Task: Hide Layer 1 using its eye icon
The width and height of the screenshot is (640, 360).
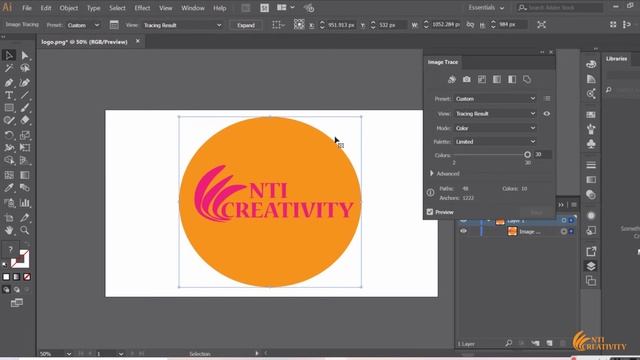Action: 463,220
